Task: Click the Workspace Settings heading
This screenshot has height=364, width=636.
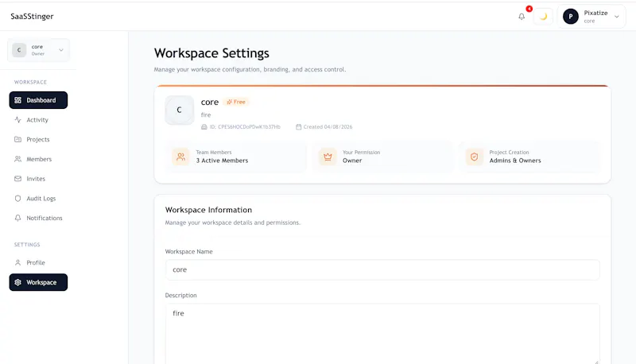Action: 211,53
